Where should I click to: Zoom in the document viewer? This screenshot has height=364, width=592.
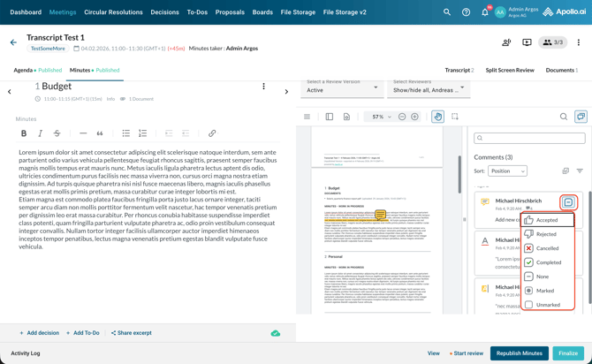414,117
